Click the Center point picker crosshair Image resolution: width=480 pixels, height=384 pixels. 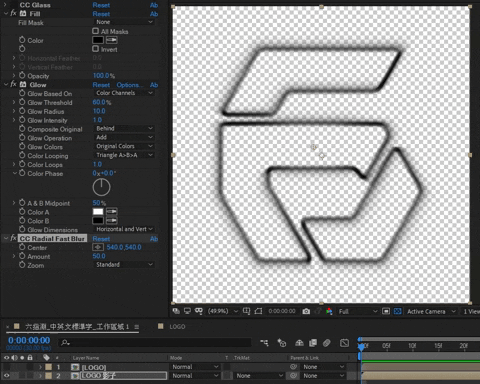(x=98, y=247)
